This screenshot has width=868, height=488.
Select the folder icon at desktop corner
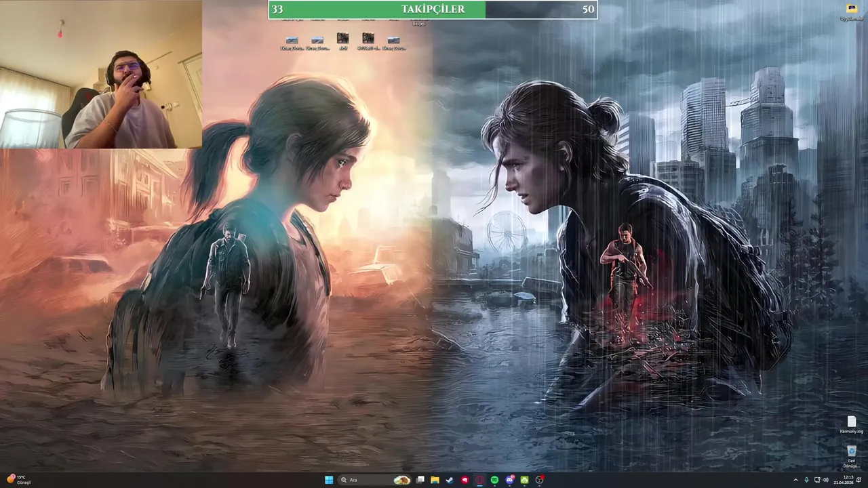tap(852, 12)
